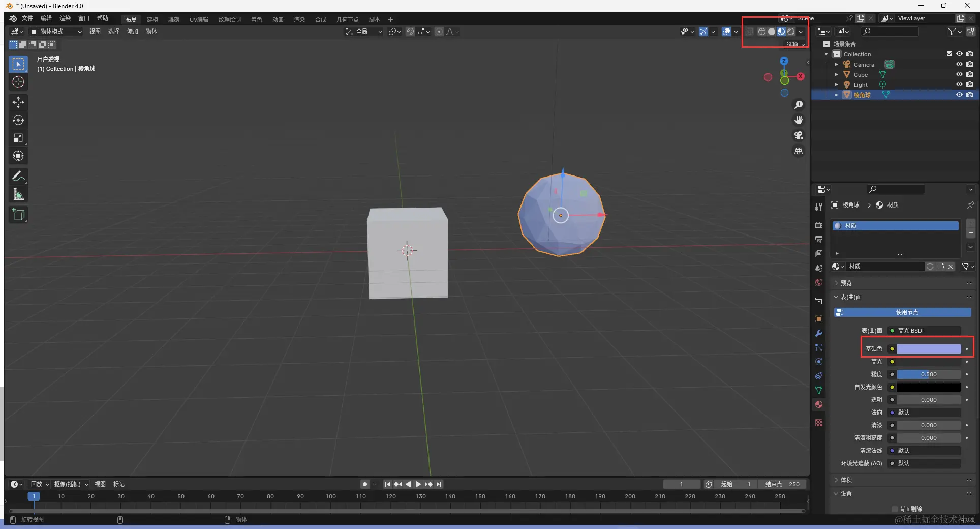This screenshot has height=529, width=980.
Task: Jump to the timeline end frame
Action: [x=439, y=484]
